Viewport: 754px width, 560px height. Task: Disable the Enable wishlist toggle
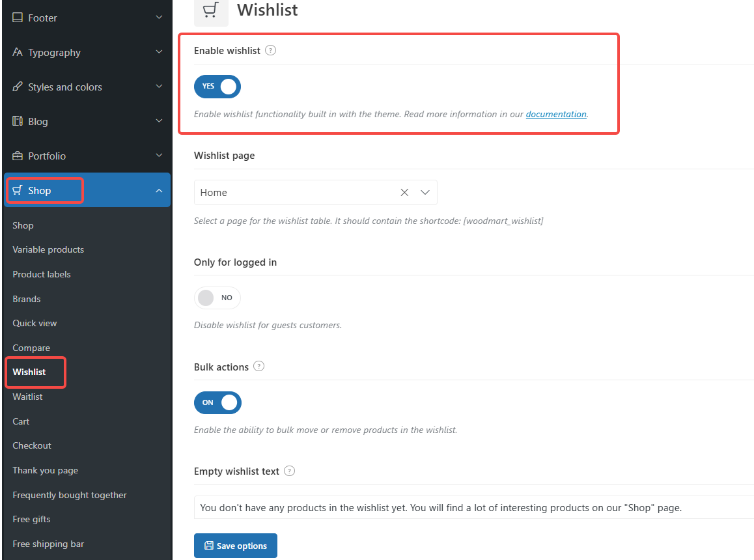(x=217, y=86)
